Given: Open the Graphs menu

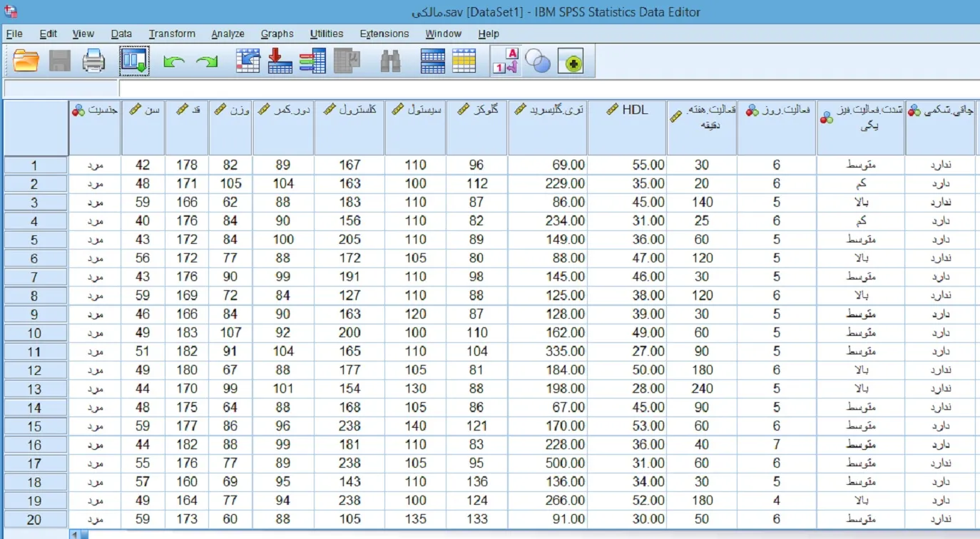Looking at the screenshot, I should (277, 34).
